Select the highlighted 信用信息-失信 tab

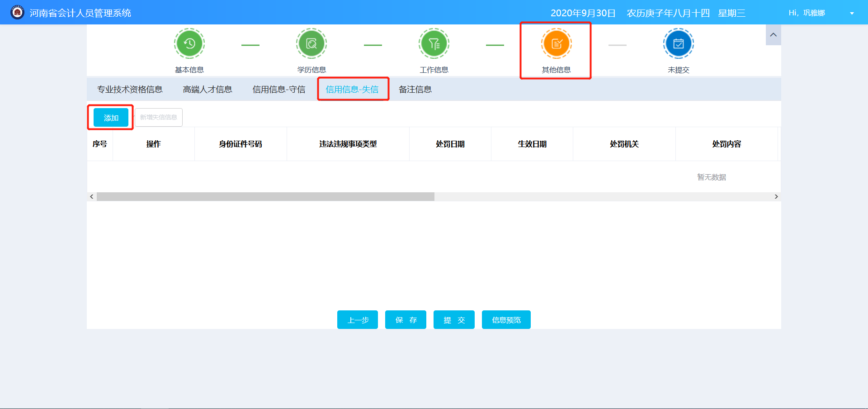pyautogui.click(x=353, y=89)
